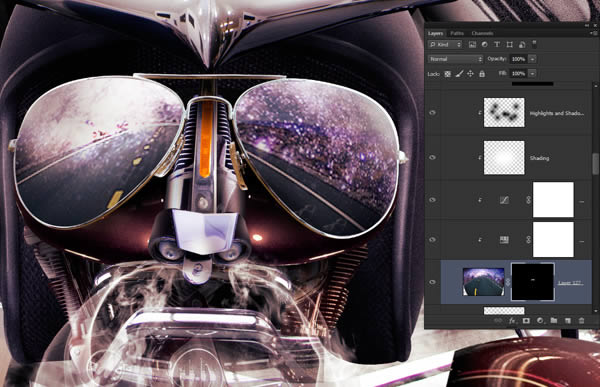
Task: Click the delete layer trash icon
Action: coord(582,320)
